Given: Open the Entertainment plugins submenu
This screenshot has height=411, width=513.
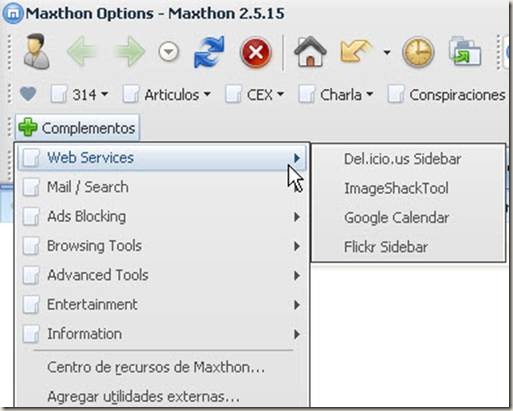Looking at the screenshot, I should [x=161, y=305].
